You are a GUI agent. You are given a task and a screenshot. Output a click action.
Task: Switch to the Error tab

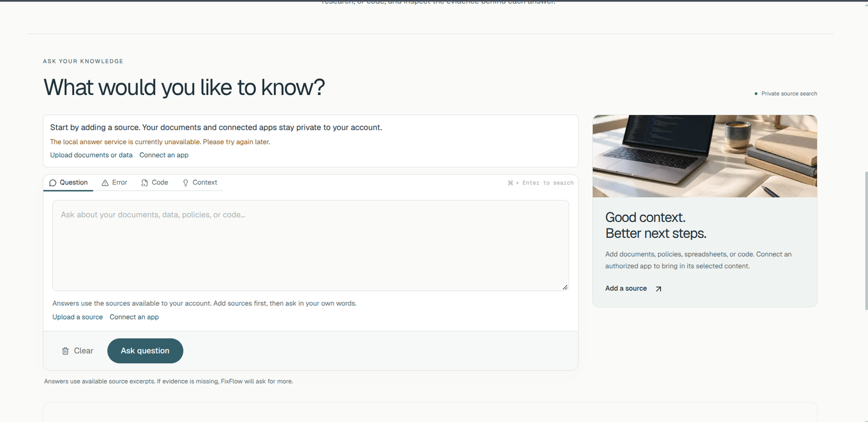pyautogui.click(x=114, y=183)
